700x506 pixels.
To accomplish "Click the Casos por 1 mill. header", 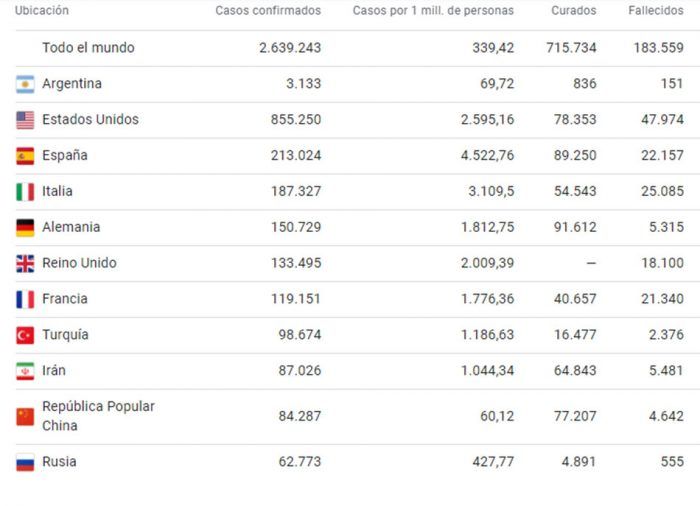I will (433, 10).
